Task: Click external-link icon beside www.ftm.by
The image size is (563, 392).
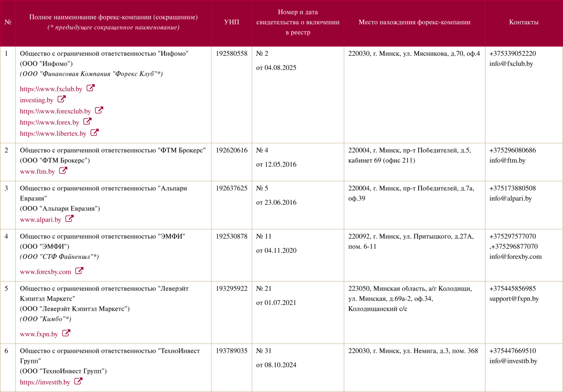Action: pyautogui.click(x=63, y=170)
